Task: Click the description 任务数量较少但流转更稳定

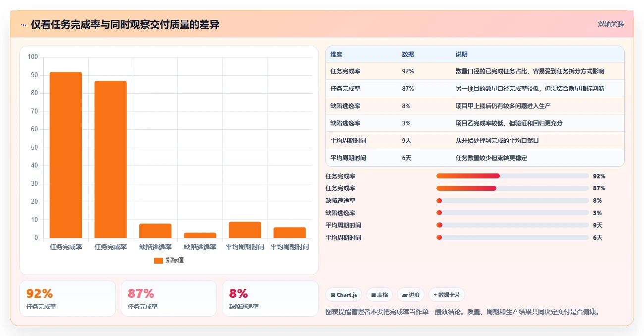Action: (491, 158)
